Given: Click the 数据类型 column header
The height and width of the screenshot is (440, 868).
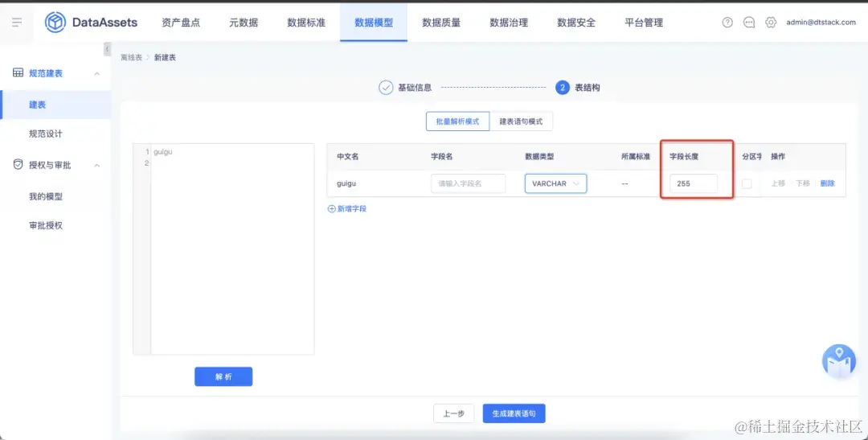Looking at the screenshot, I should coord(540,157).
